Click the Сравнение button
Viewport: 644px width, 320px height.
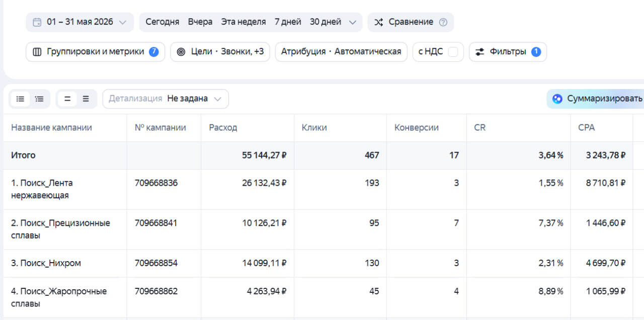[411, 22]
